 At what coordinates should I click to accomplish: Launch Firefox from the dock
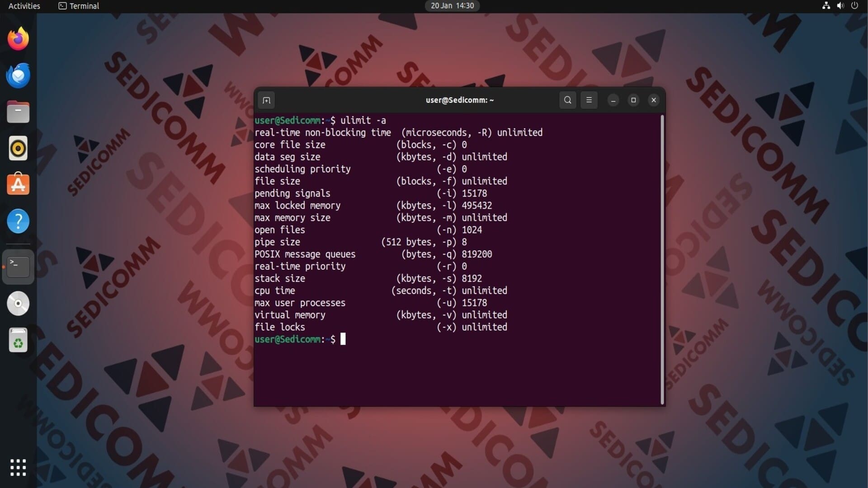pyautogui.click(x=18, y=39)
